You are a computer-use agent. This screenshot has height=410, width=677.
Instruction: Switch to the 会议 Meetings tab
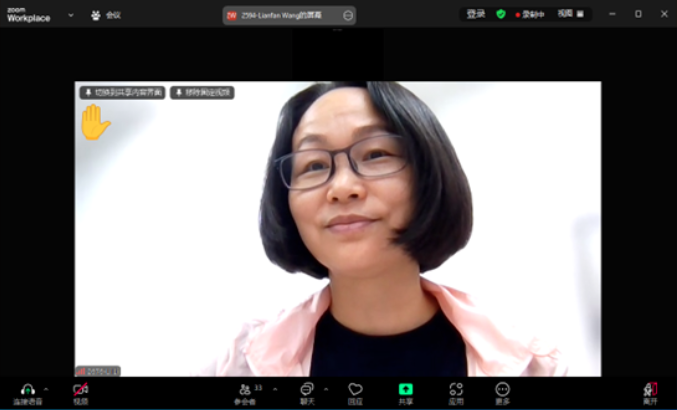tap(106, 15)
